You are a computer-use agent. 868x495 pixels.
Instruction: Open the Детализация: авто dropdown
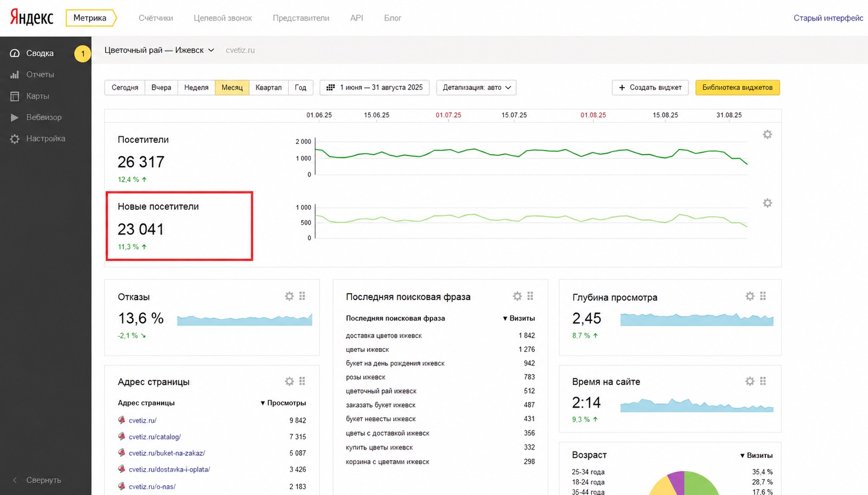(476, 88)
